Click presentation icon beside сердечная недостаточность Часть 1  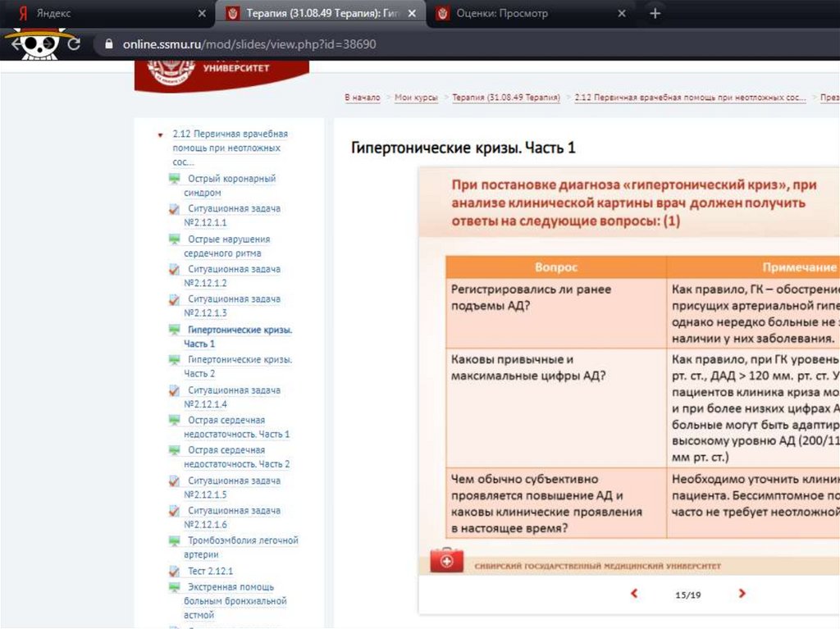(174, 420)
